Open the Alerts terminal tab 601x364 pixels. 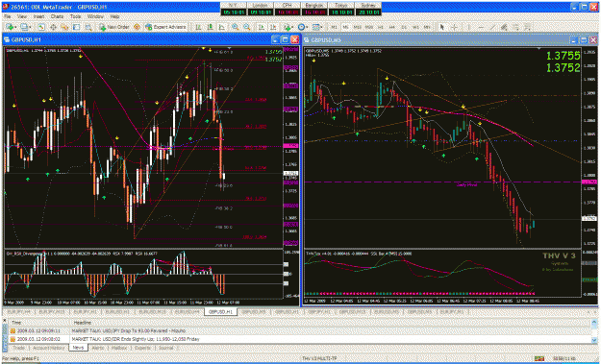[98, 348]
